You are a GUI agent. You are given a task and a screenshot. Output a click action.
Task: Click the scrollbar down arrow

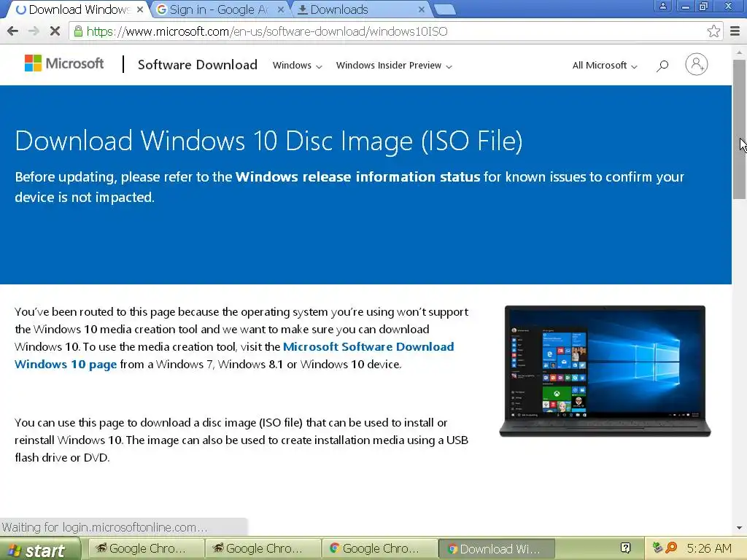pyautogui.click(x=739, y=528)
